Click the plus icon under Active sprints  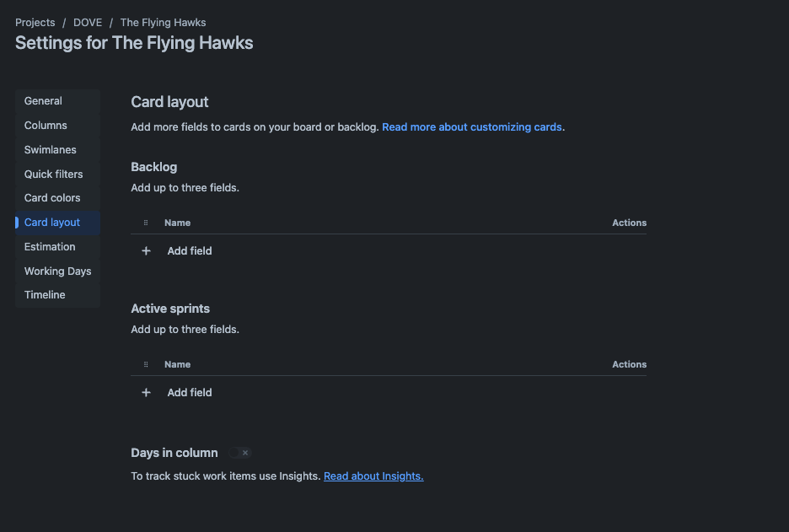(x=146, y=393)
